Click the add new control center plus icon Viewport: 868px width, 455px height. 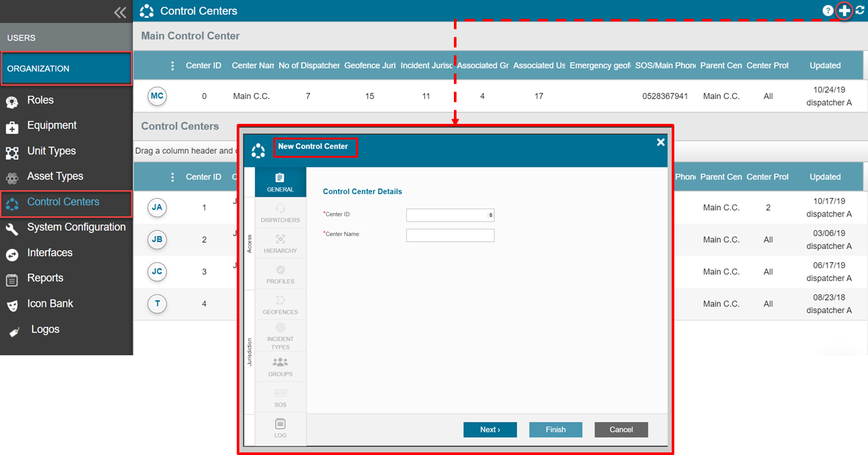844,10
